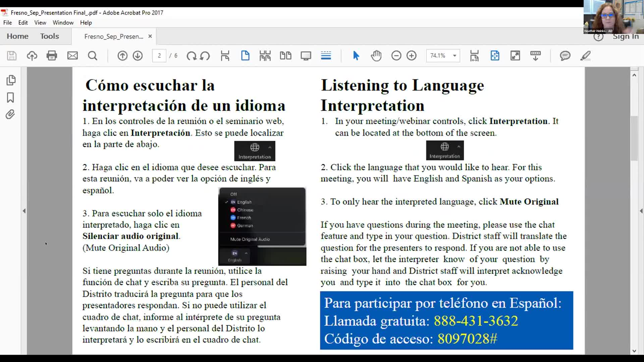The height and width of the screenshot is (362, 644).
Task: Click the scrollbar down arrow
Action: click(634, 351)
